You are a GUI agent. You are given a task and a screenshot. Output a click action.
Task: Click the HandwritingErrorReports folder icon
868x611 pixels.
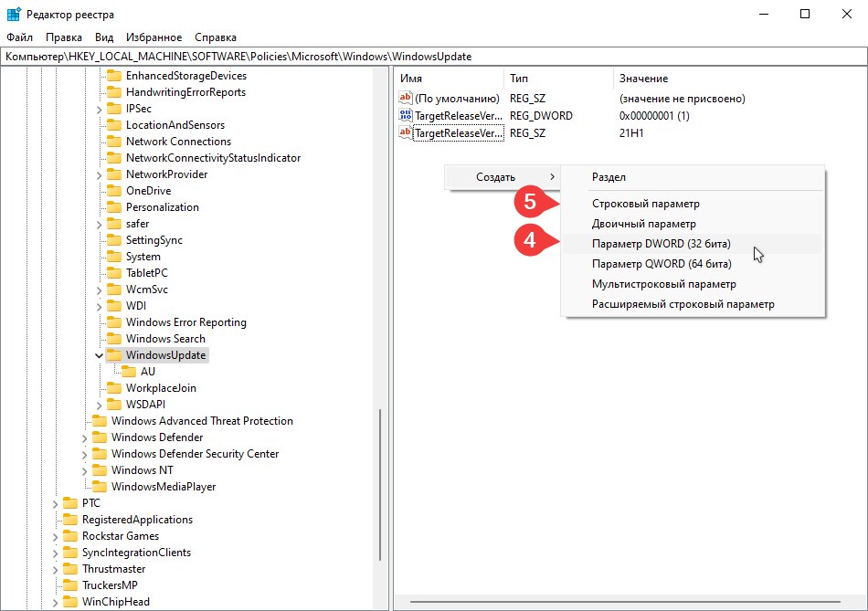pos(114,92)
